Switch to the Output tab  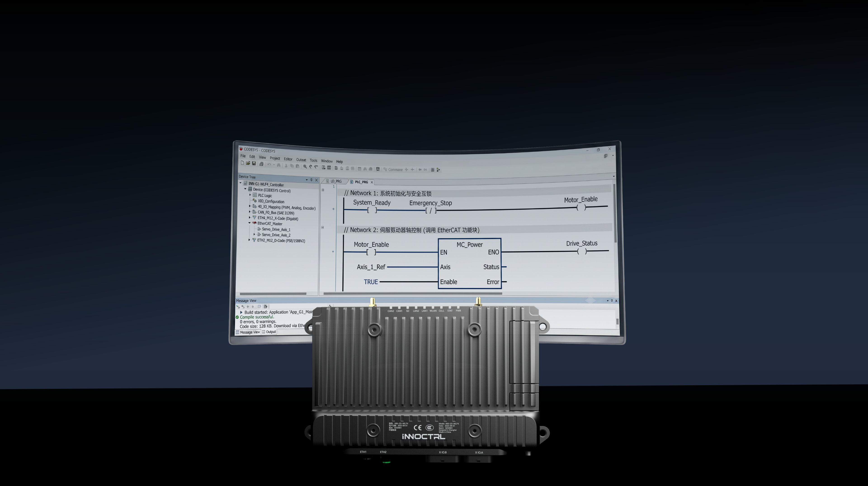point(269,332)
